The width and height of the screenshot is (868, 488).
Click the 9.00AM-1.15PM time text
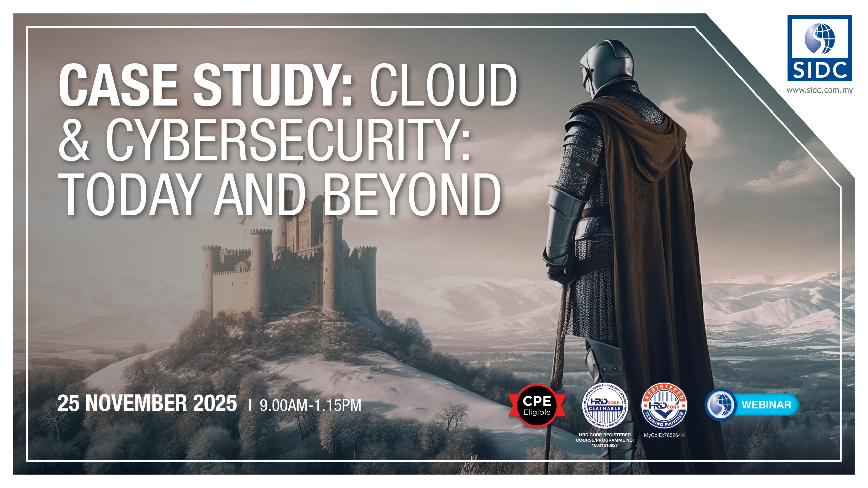coord(310,405)
